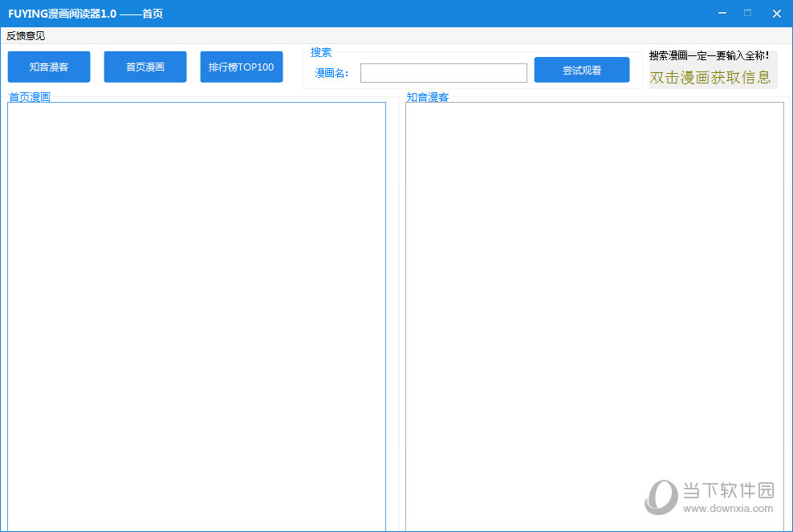Screen dimensions: 793x532
Task: Focus the 漫画名 search input field
Action: tap(443, 73)
